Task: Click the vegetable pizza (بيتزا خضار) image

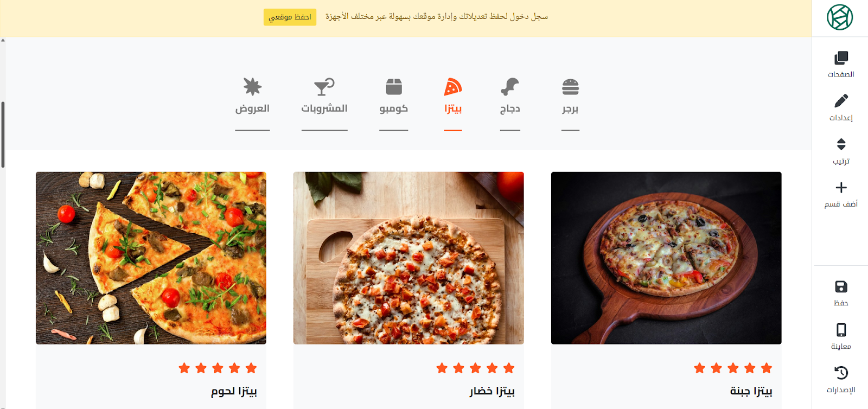Action: 409,258
